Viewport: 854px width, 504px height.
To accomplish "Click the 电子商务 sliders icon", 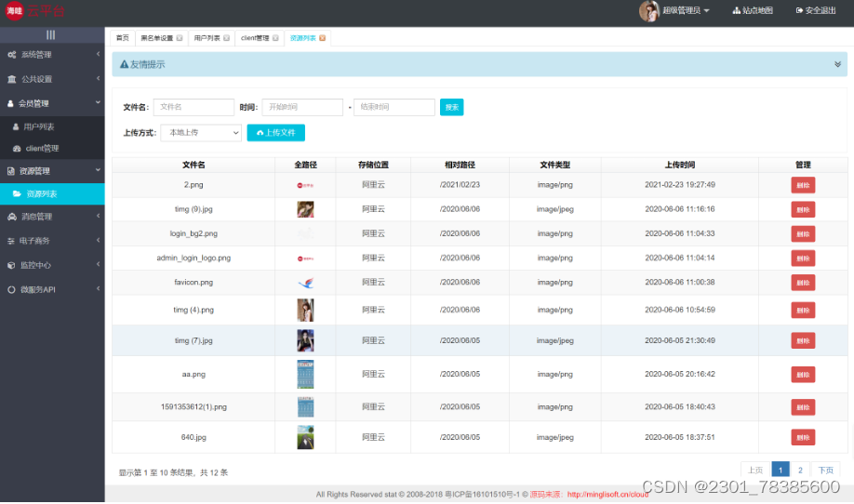I will [x=10, y=241].
